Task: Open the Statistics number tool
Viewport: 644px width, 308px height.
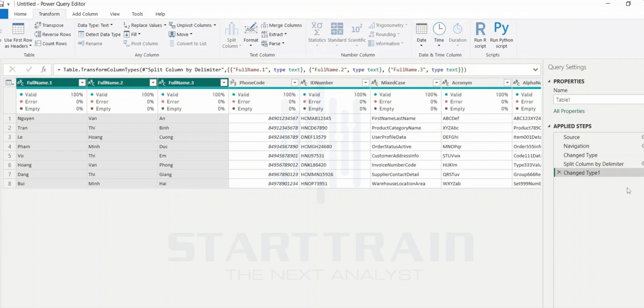Action: click(317, 35)
